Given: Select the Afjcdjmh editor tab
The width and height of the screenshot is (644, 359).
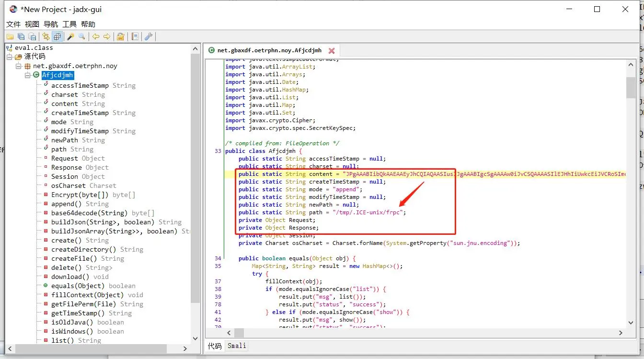Looking at the screenshot, I should (269, 50).
